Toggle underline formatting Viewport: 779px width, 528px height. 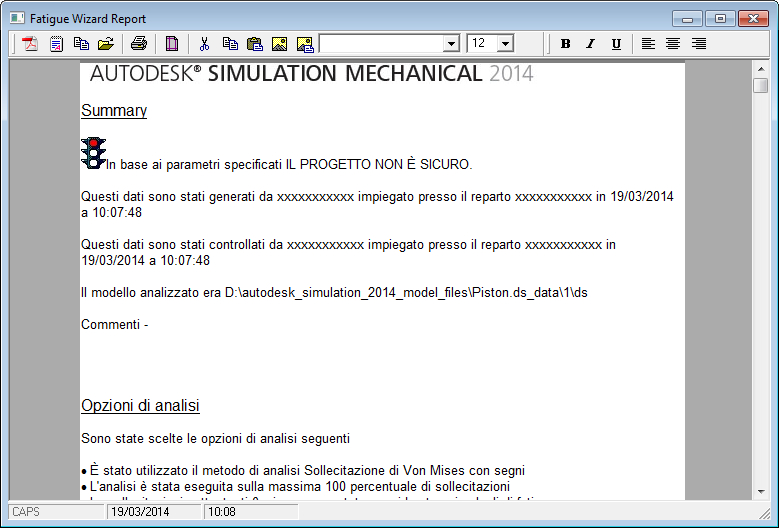[616, 44]
